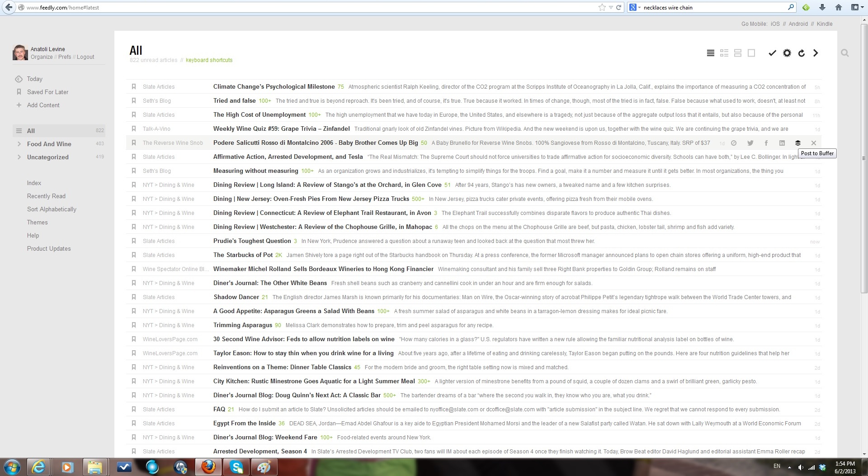Click the mark all as read checkmark

(x=772, y=53)
